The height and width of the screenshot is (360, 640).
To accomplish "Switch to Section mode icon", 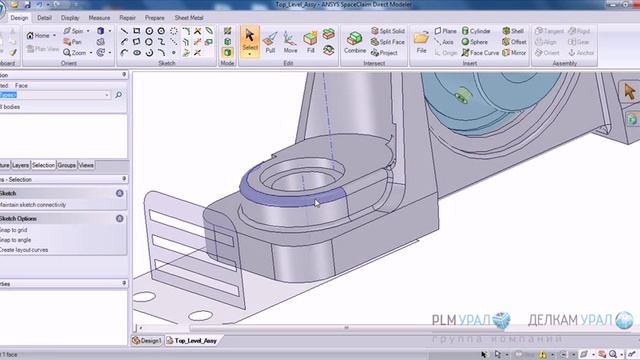I will [x=227, y=42].
